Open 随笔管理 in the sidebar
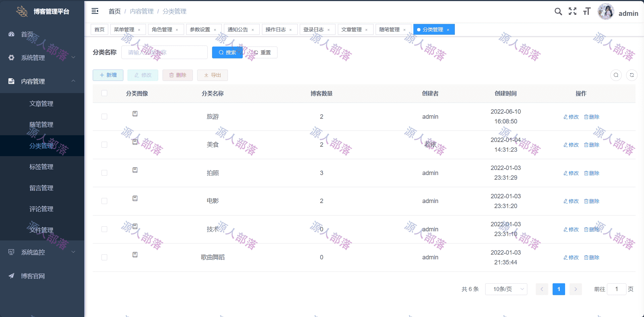This screenshot has width=644, height=317. click(x=41, y=124)
